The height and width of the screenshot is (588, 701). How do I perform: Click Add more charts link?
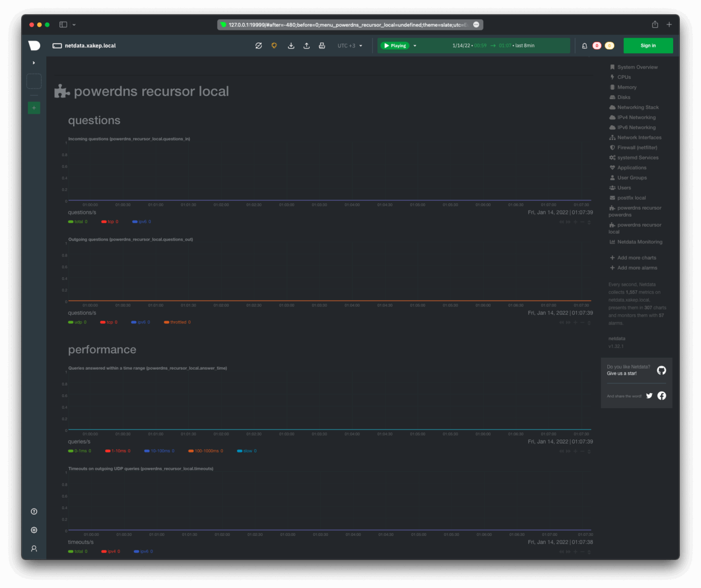(633, 258)
